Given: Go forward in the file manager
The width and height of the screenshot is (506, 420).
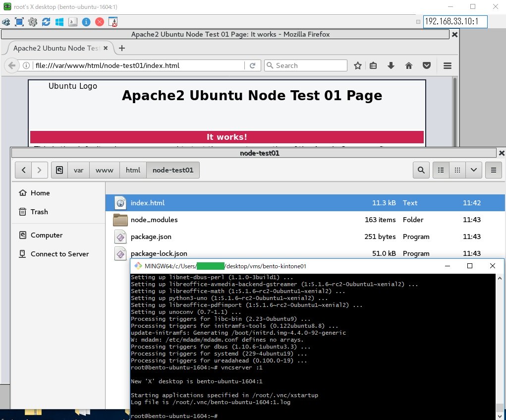Looking at the screenshot, I should [x=39, y=170].
